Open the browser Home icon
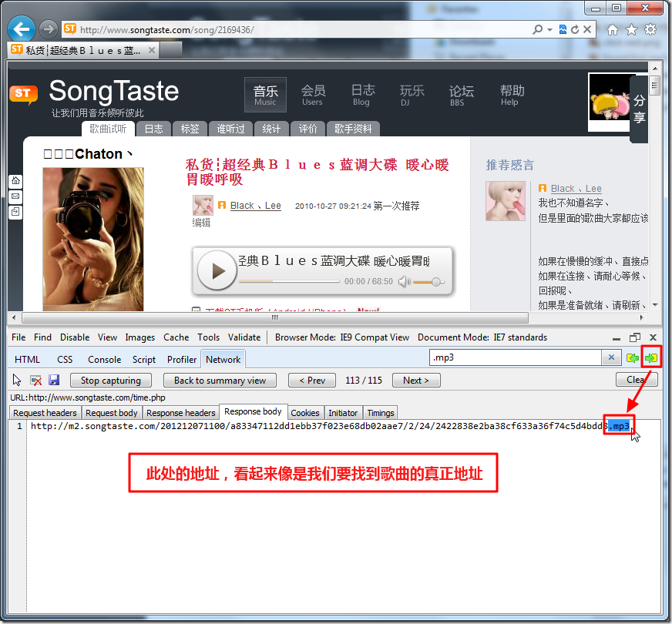The height and width of the screenshot is (624, 672). pos(613,29)
